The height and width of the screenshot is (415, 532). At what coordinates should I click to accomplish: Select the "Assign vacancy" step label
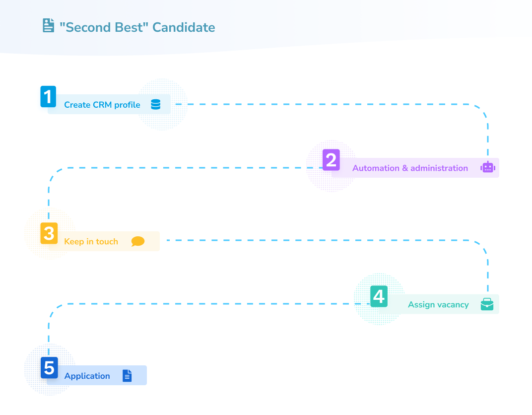click(x=438, y=305)
